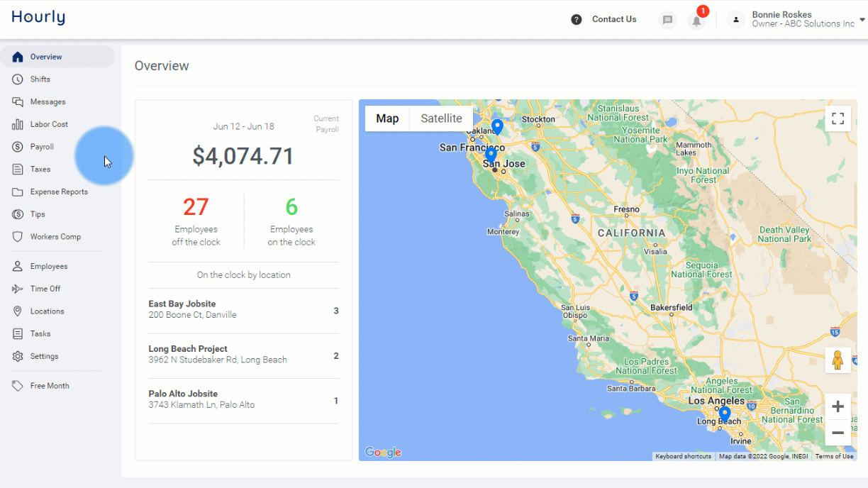The image size is (868, 488).
Task: Click the Shifts clock icon
Action: click(x=18, y=79)
